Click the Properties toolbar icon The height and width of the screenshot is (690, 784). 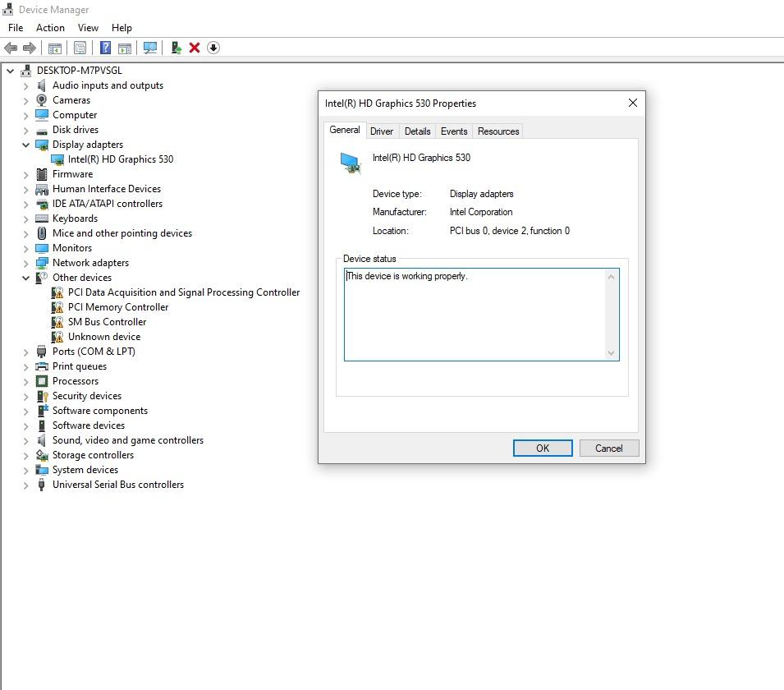(80, 48)
